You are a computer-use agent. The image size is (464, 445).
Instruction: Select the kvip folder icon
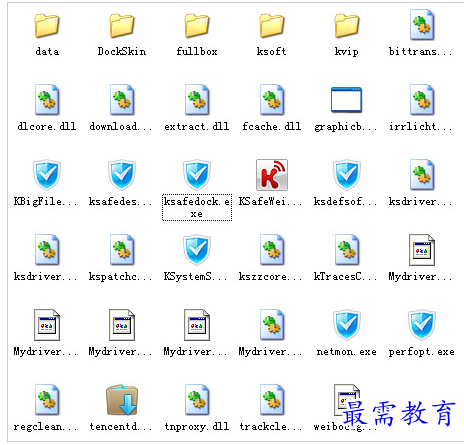coord(347,25)
